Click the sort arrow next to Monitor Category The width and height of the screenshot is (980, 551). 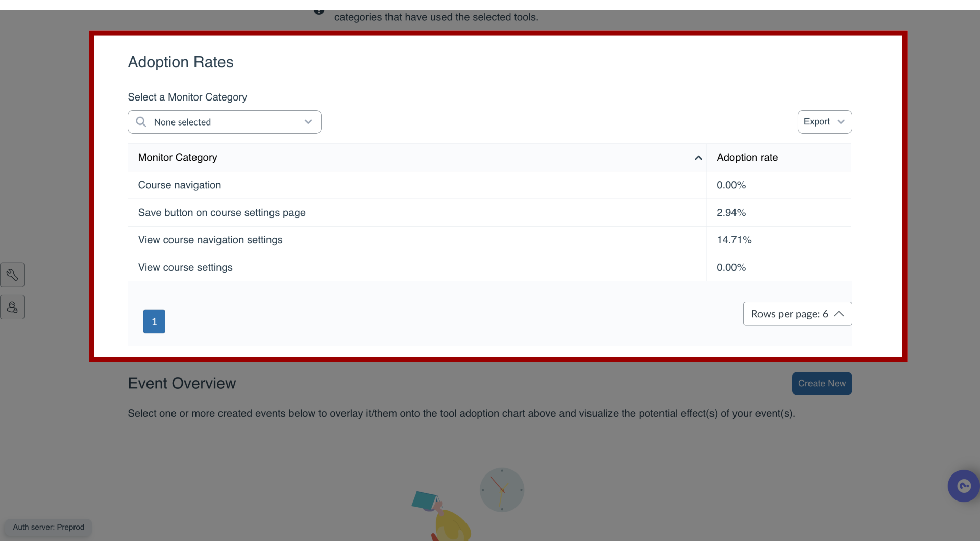coord(699,158)
